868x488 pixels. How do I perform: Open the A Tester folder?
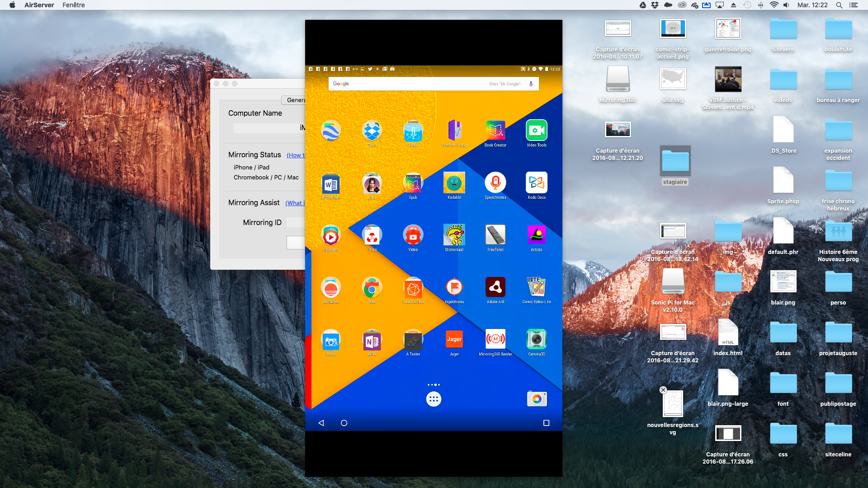pyautogui.click(x=413, y=340)
